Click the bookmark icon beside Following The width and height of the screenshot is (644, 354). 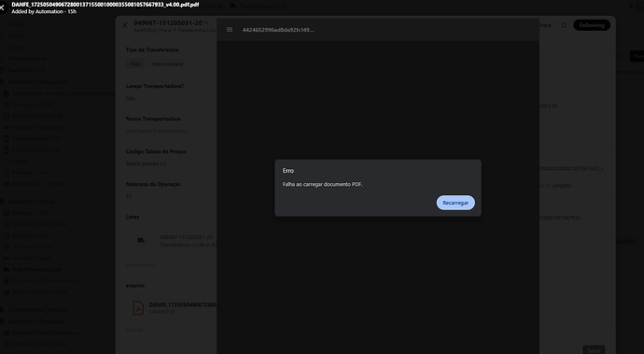click(564, 25)
